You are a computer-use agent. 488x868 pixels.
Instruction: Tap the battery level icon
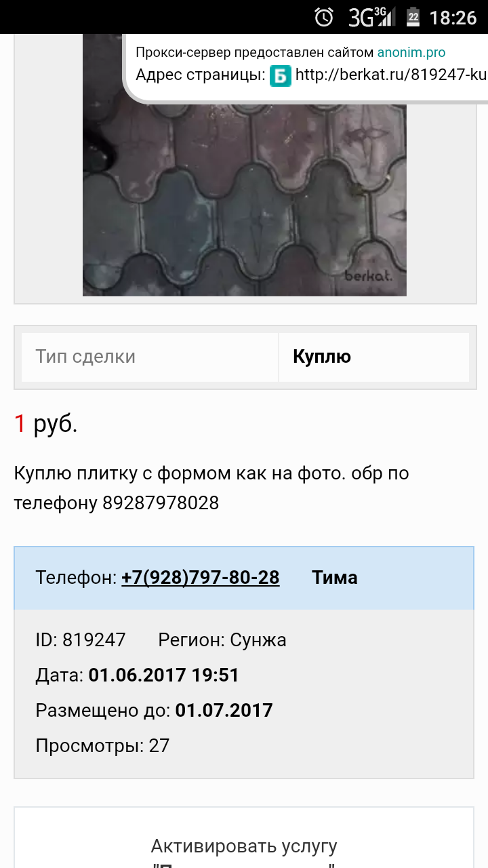click(x=413, y=17)
